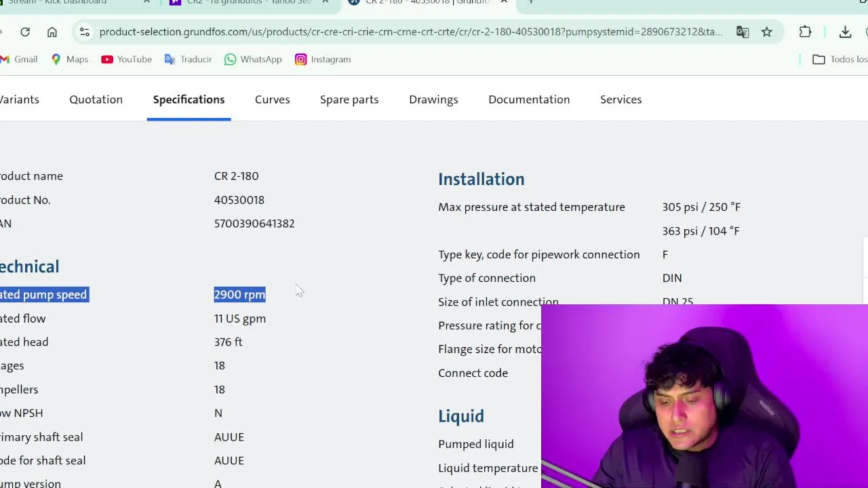Click the Pumped liquid label
Image resolution: width=868 pixels, height=488 pixels.
click(476, 444)
